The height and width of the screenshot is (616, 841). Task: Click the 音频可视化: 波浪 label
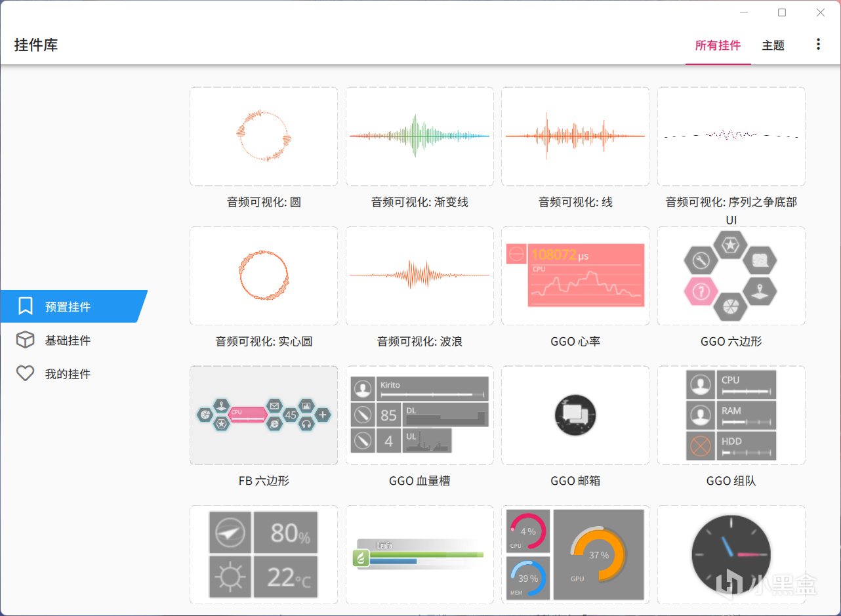pos(420,341)
